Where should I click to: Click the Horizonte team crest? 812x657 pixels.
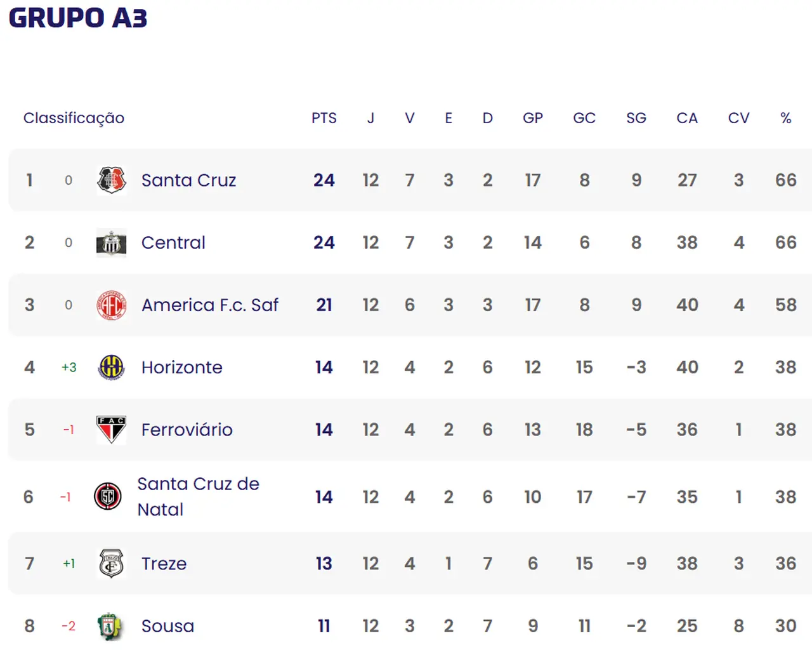coord(112,368)
